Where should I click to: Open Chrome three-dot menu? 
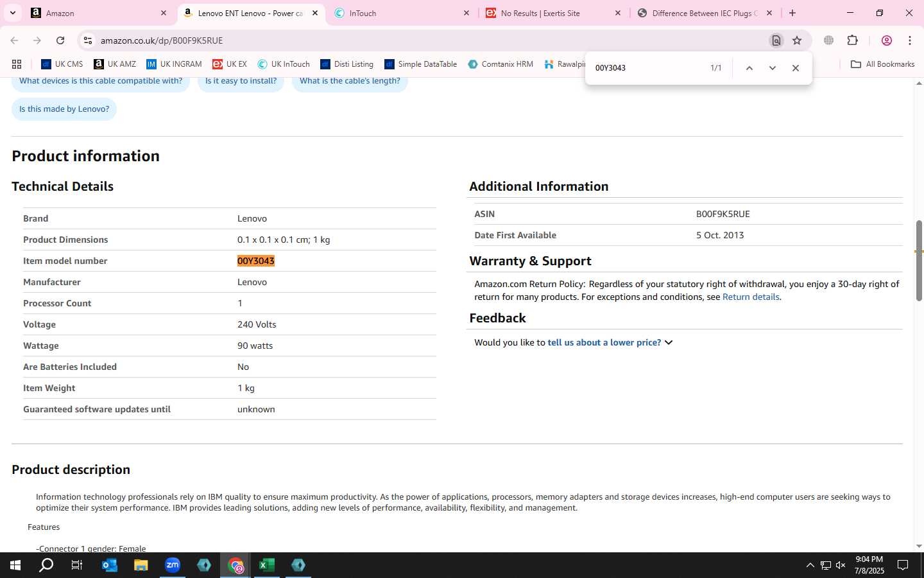(910, 40)
